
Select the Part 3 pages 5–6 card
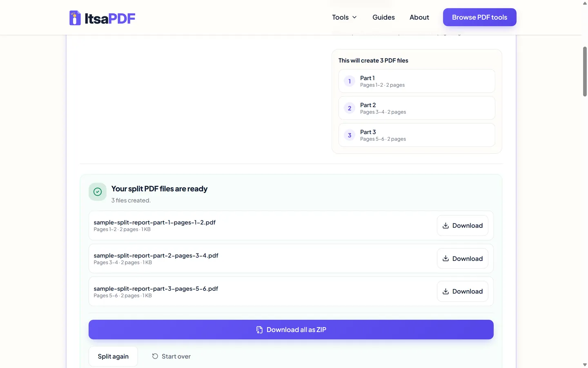(417, 135)
